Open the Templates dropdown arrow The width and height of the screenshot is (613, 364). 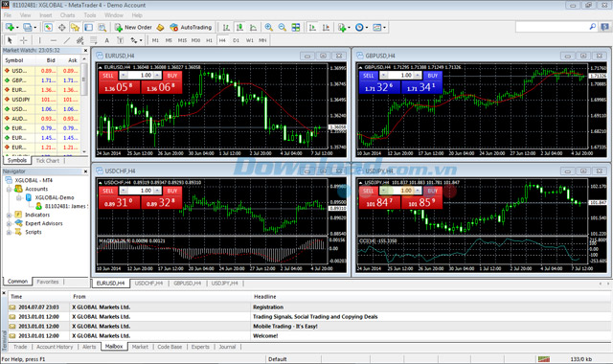tap(384, 28)
